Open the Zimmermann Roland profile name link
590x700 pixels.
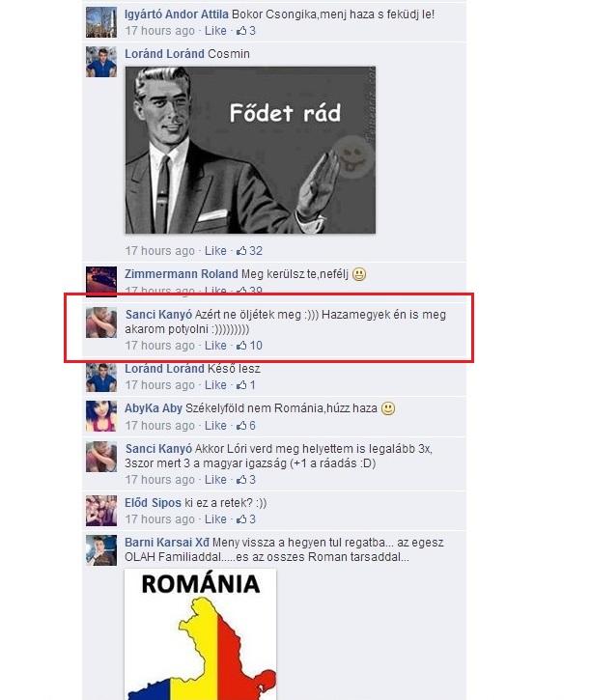tap(182, 273)
